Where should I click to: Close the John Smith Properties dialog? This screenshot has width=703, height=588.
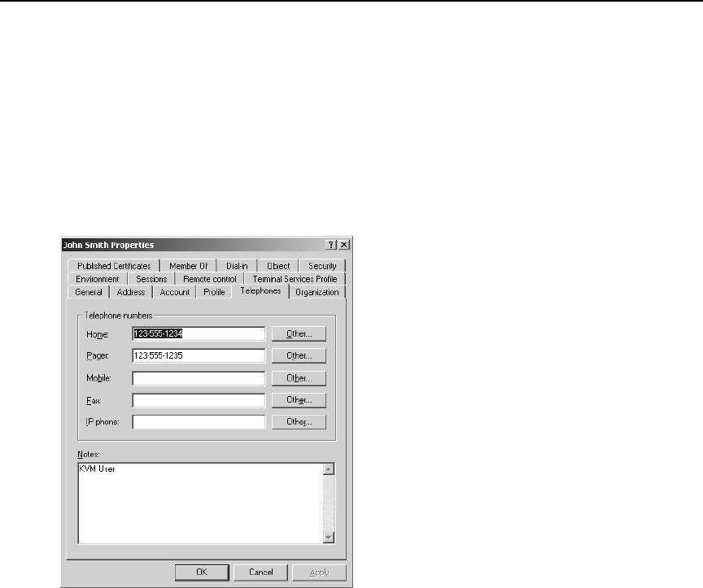(x=344, y=245)
